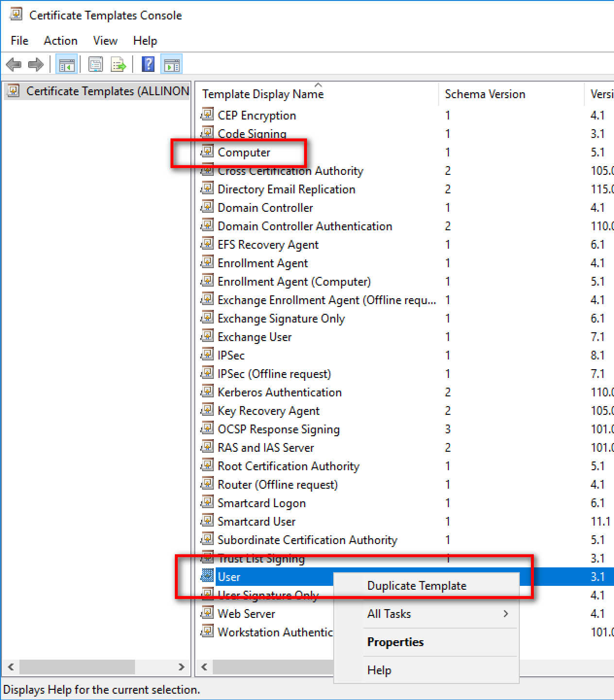Screen dimensions: 614x700
Task: Sort by Template Display Name column header
Action: coord(263,94)
